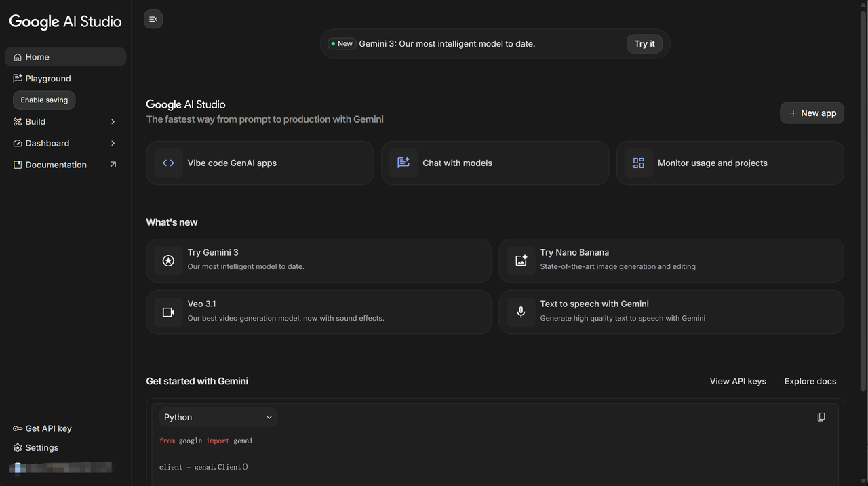Click the Gemini 3 spark icon

click(168, 260)
